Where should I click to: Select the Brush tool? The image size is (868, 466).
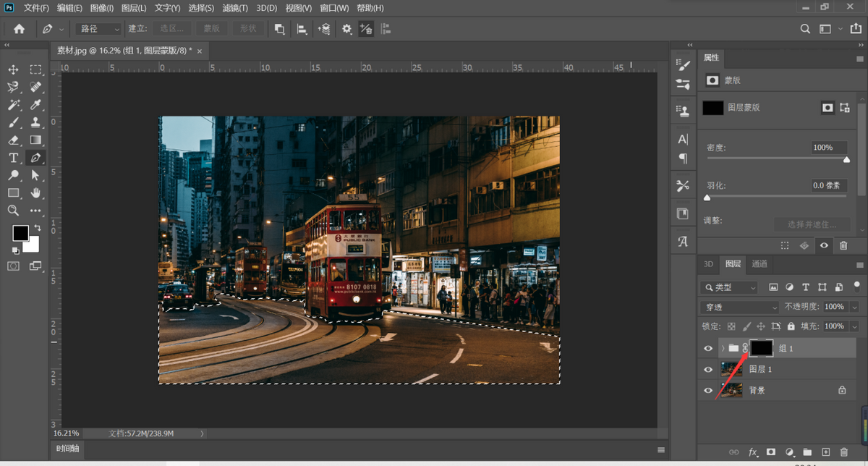(13, 122)
